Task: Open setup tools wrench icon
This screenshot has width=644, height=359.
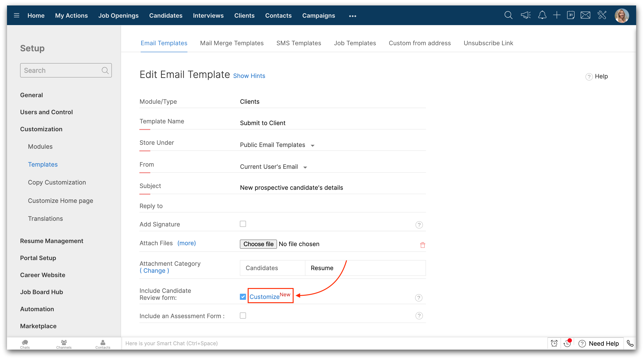Action: click(602, 16)
